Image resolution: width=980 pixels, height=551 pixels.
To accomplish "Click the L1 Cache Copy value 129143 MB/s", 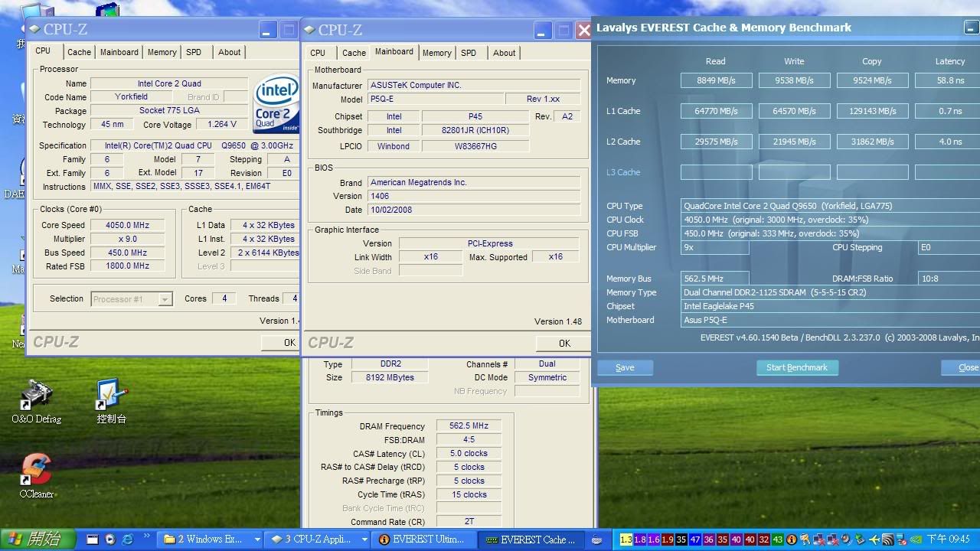I will point(872,111).
